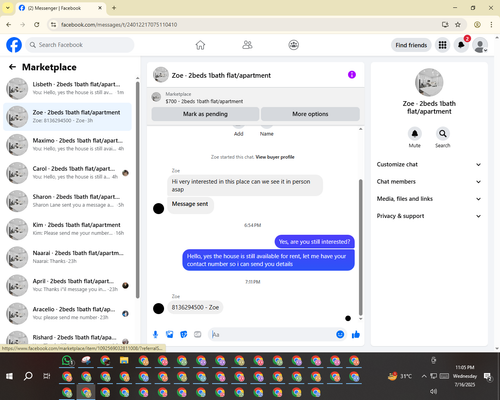The width and height of the screenshot is (500, 400).
Task: Send a thumbs up like
Action: pyautogui.click(x=356, y=334)
